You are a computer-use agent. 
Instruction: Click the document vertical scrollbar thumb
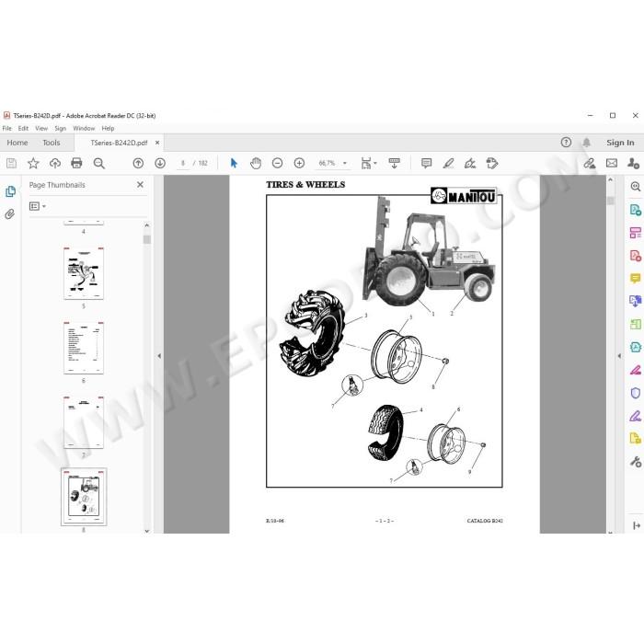(x=610, y=201)
